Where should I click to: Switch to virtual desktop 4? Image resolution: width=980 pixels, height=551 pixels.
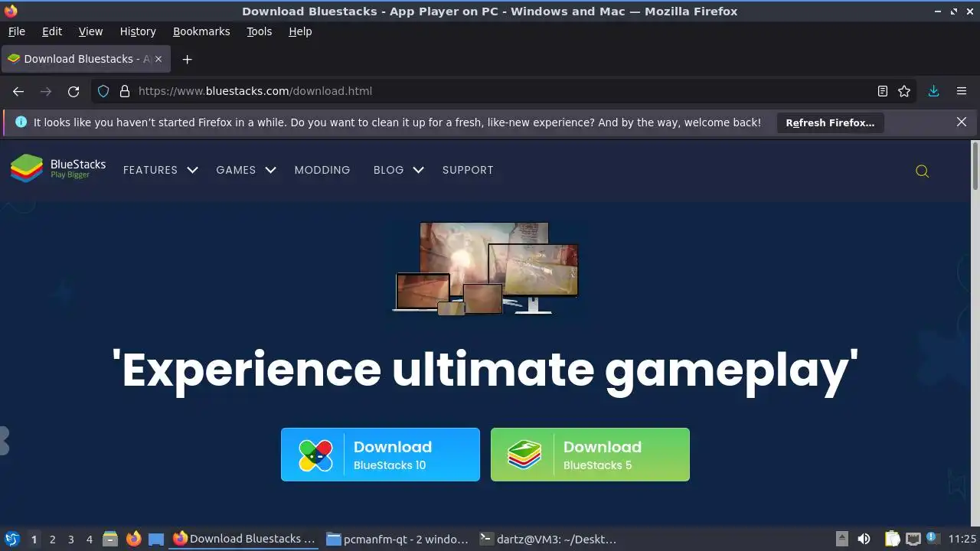pyautogui.click(x=89, y=539)
